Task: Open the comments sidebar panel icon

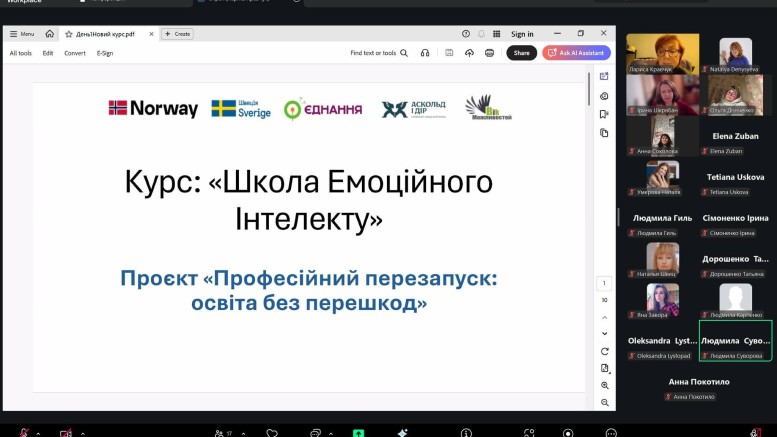Action: (x=604, y=96)
